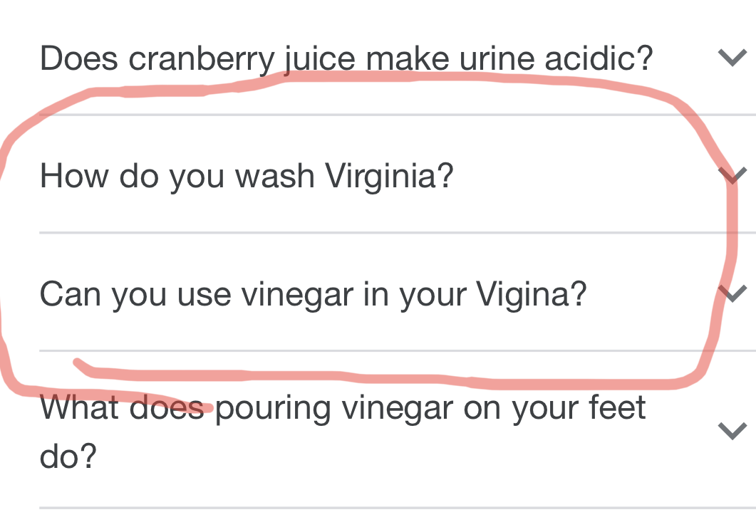Expand the cranberry juice question chevron
Viewport: 756px width, 532px height.
point(732,58)
